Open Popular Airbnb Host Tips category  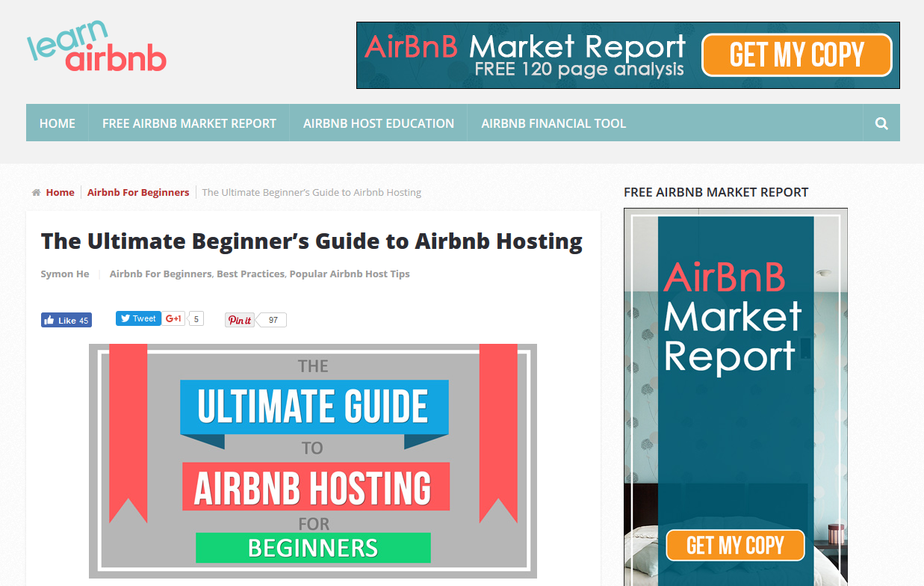click(x=350, y=274)
